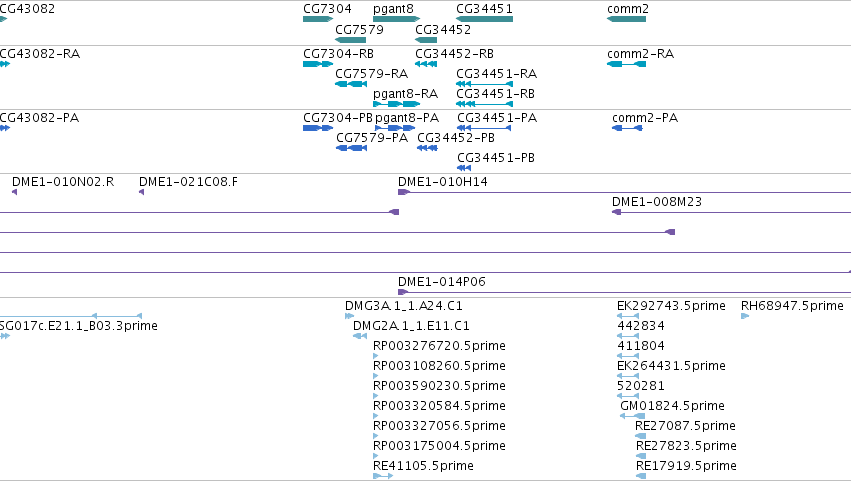851x481 pixels.
Task: Click the CG7304-RB transcript glyph
Action: click(x=317, y=64)
